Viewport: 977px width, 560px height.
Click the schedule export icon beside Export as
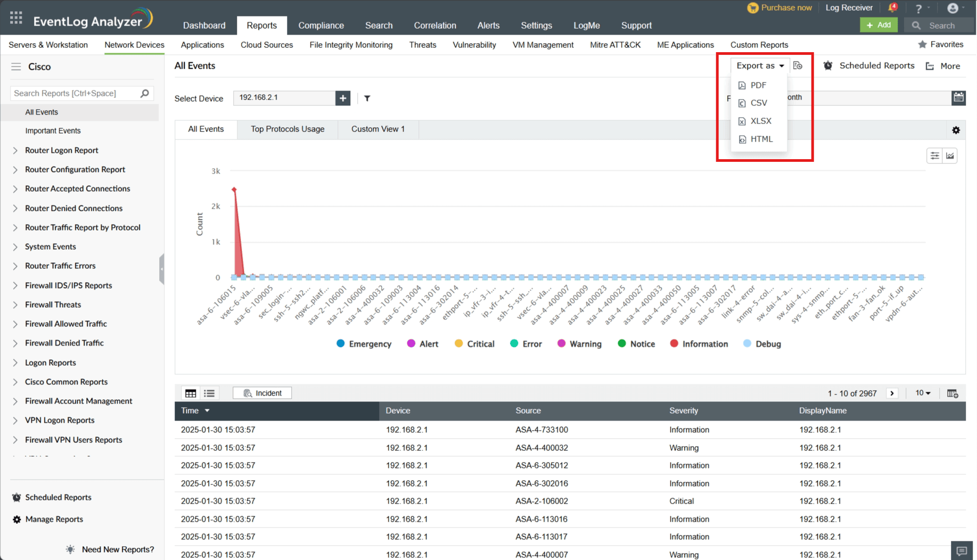tap(798, 65)
